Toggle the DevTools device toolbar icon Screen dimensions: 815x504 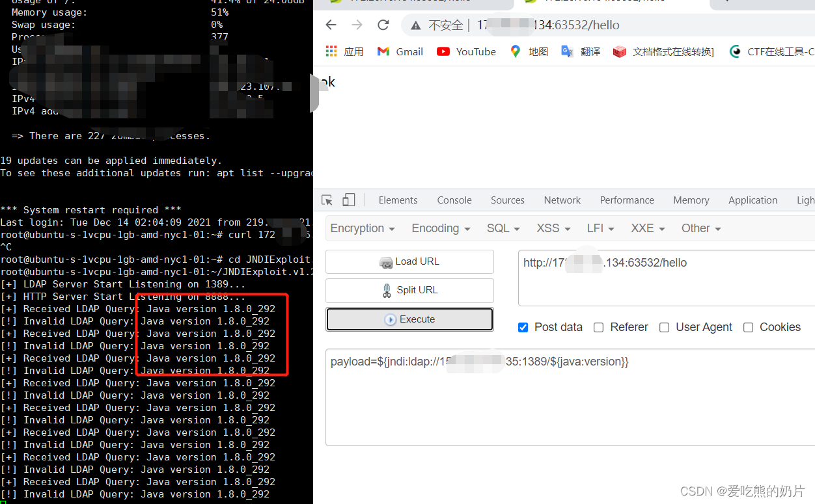(349, 200)
